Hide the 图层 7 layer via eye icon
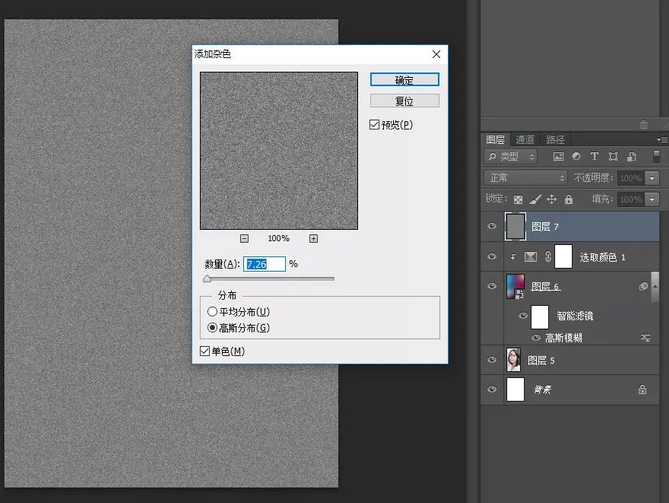This screenshot has height=503, width=669. (x=491, y=227)
